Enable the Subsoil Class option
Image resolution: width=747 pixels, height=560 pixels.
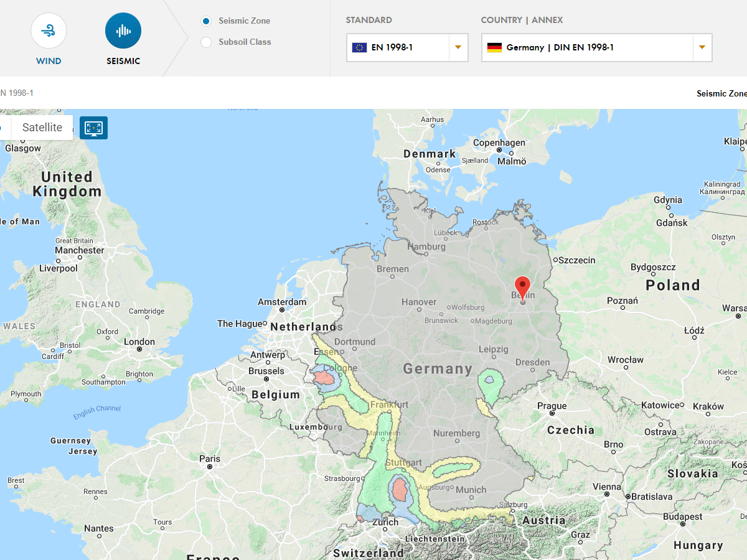[x=205, y=42]
